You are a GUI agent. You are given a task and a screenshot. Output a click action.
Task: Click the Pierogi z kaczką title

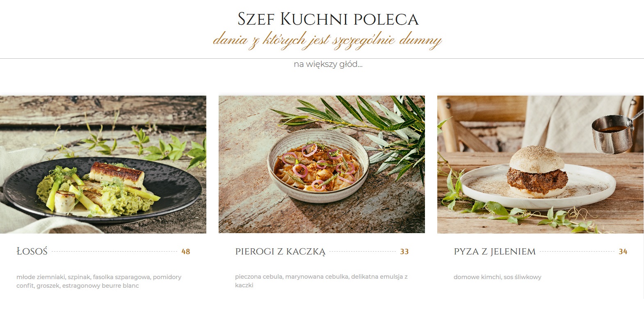[280, 251]
